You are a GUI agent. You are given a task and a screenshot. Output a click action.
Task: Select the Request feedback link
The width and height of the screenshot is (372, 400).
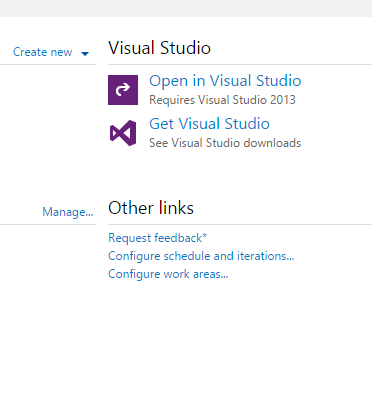point(155,238)
